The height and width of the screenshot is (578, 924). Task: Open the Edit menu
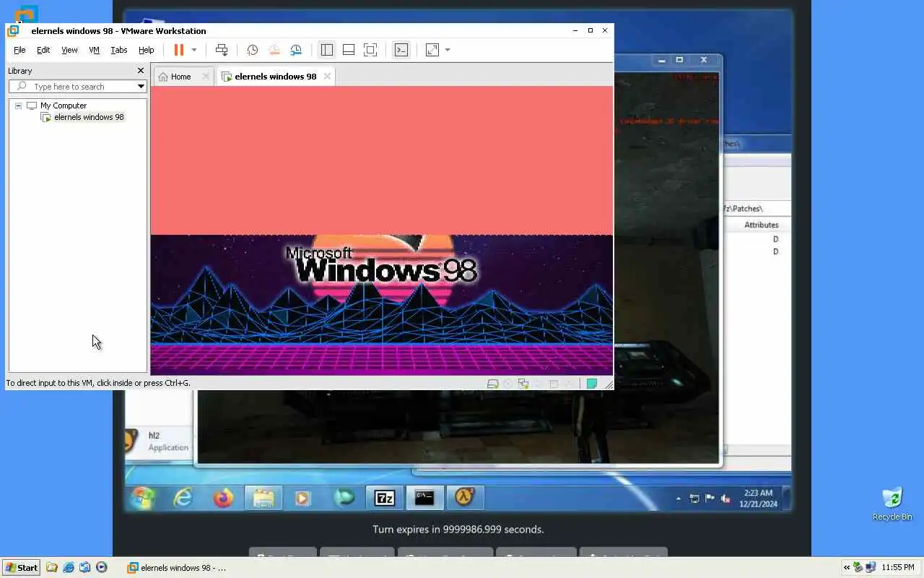point(43,50)
